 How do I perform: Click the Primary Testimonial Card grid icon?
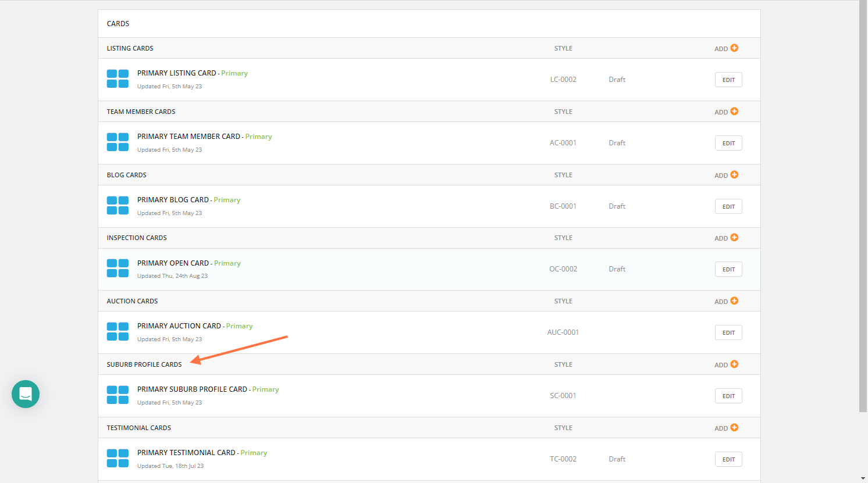click(x=118, y=459)
